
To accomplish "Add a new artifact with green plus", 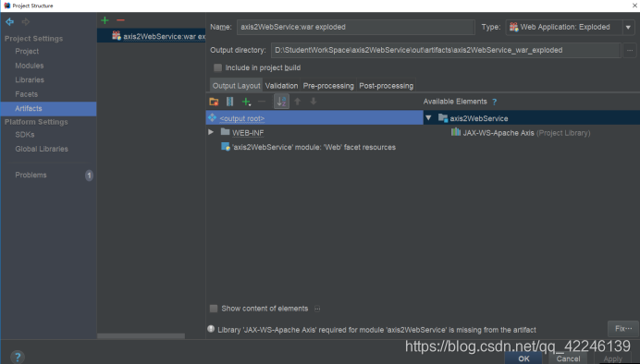I will pos(105,20).
